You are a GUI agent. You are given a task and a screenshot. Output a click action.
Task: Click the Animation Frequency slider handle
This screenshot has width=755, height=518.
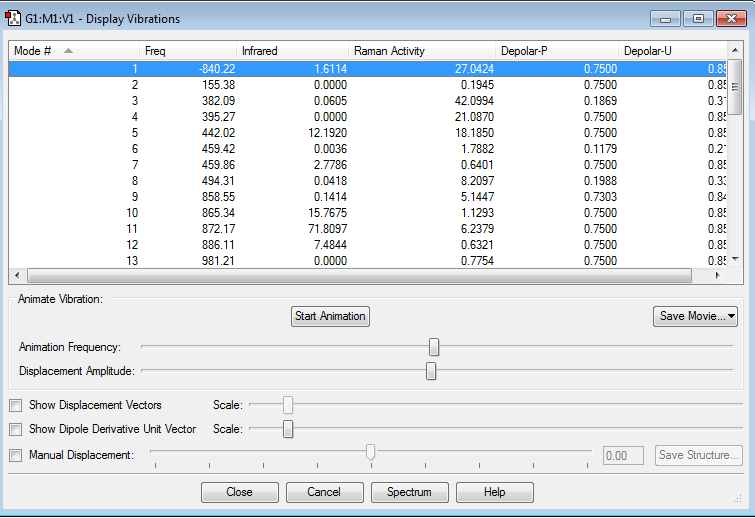click(434, 347)
